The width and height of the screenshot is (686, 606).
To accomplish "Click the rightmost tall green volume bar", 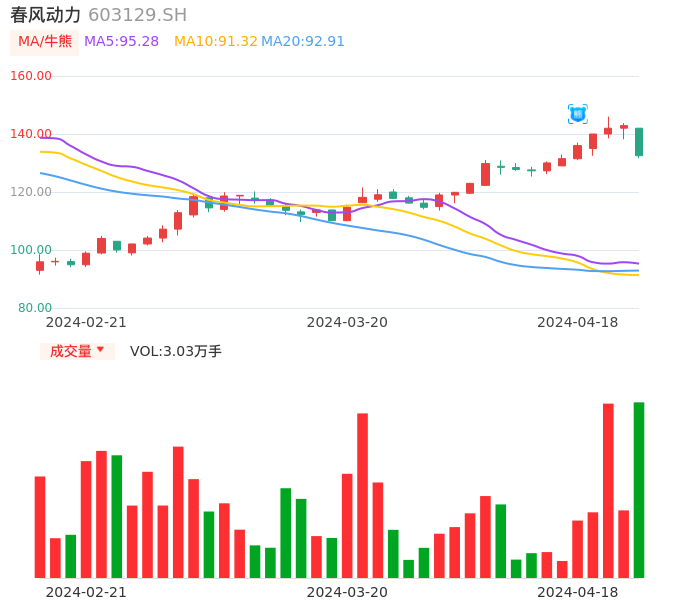I will pyautogui.click(x=638, y=490).
